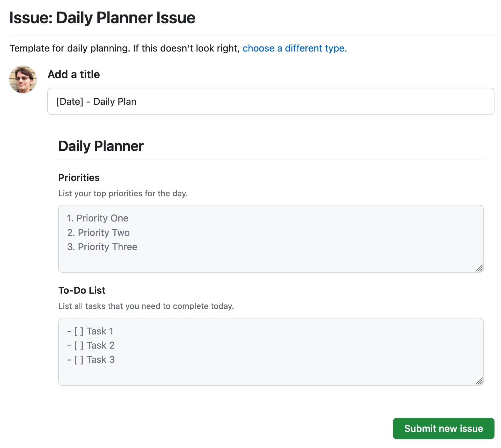Click the "Add a title" label
This screenshot has width=501, height=448.
(74, 74)
